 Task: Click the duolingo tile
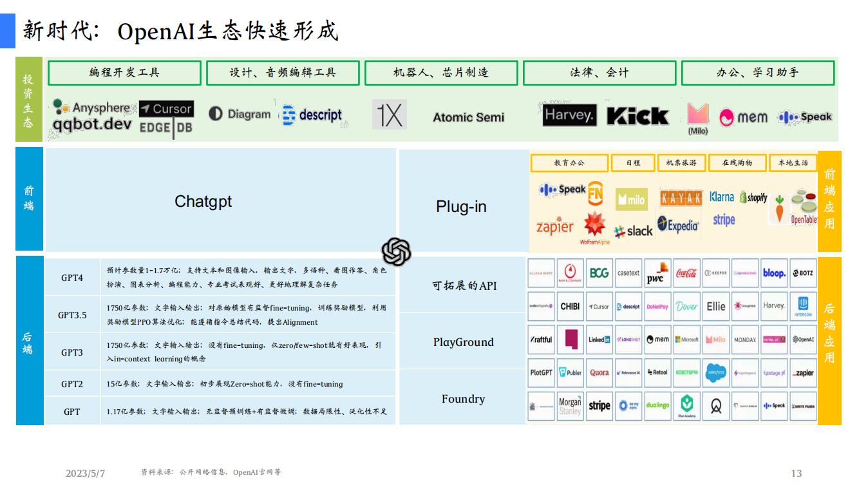[x=657, y=406]
